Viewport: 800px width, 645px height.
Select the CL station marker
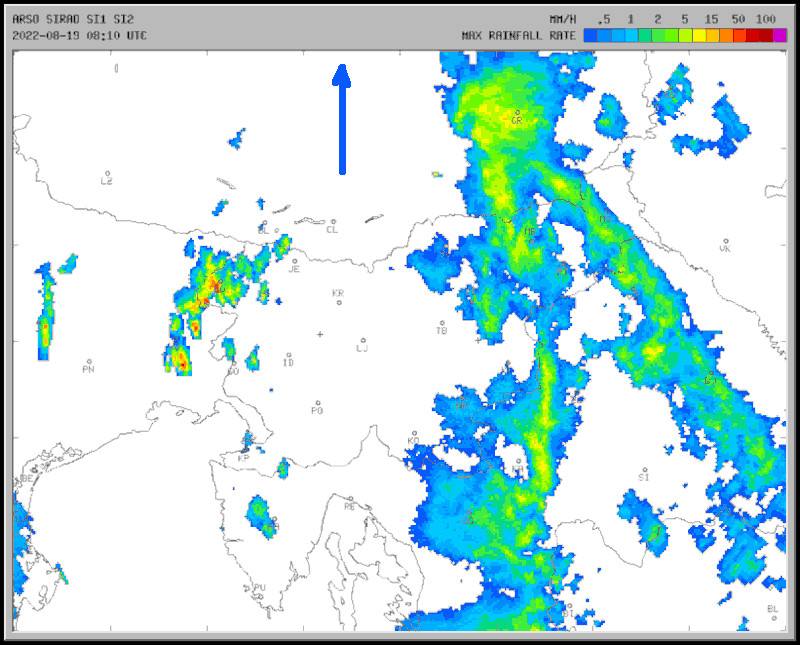click(x=333, y=222)
